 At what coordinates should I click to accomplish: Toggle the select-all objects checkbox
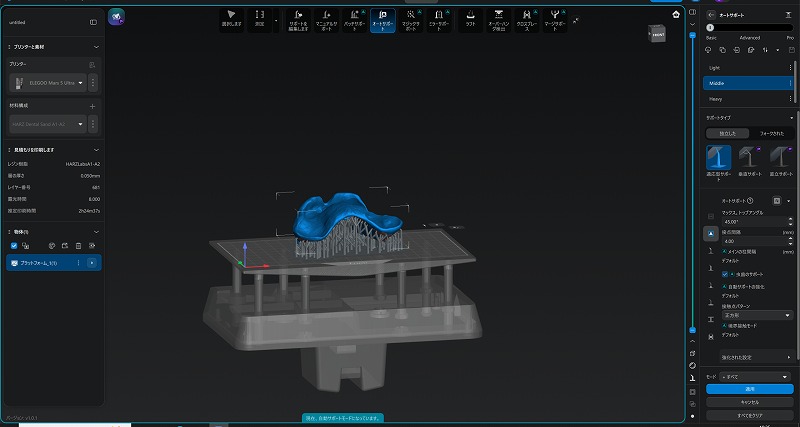point(14,245)
